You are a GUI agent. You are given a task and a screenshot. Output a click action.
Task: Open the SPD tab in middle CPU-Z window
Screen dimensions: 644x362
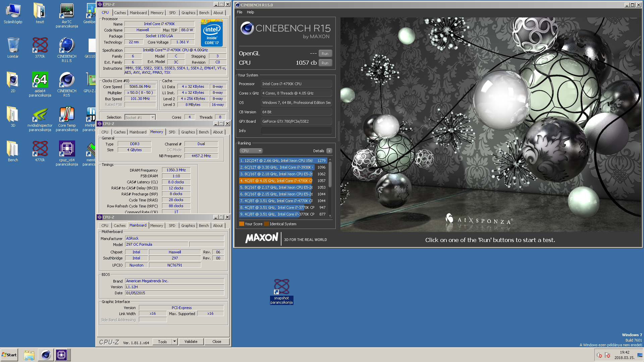coord(172,132)
